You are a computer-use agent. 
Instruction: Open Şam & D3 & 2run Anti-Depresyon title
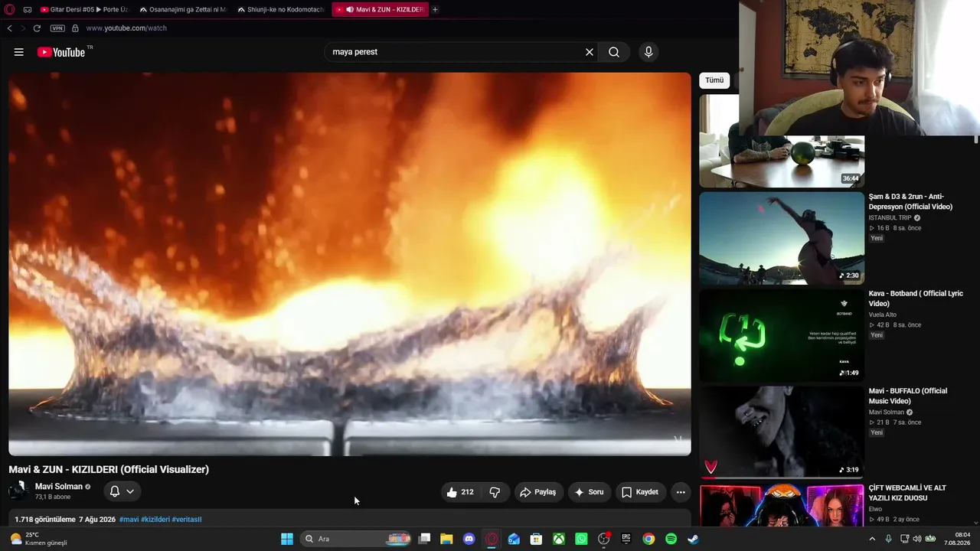tap(910, 201)
